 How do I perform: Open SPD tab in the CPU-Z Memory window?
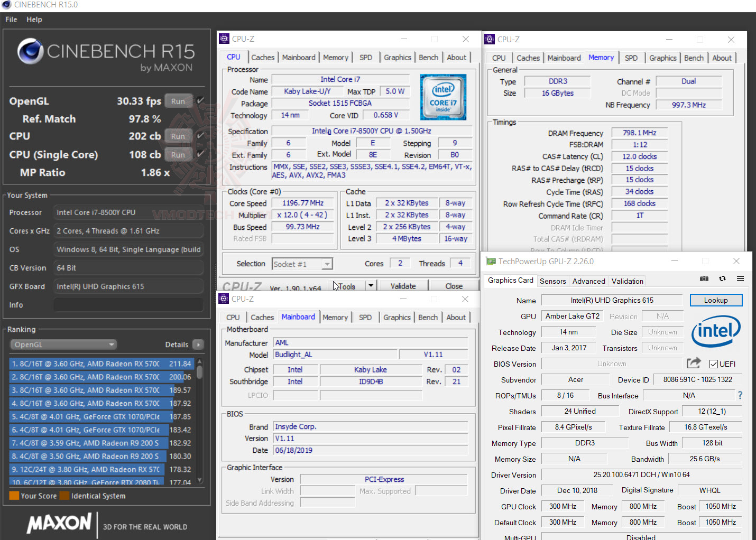pyautogui.click(x=631, y=58)
